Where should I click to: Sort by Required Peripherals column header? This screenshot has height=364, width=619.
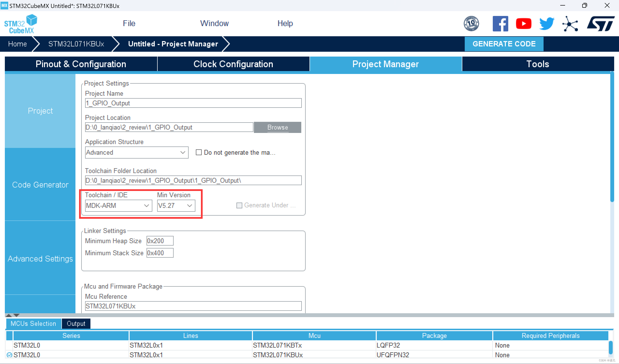point(551,335)
